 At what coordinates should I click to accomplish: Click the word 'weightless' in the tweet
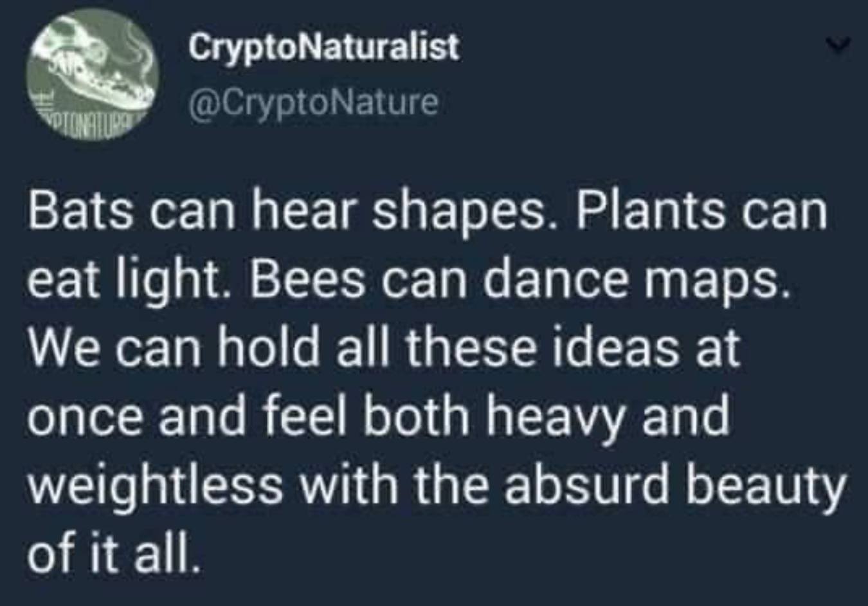154,484
